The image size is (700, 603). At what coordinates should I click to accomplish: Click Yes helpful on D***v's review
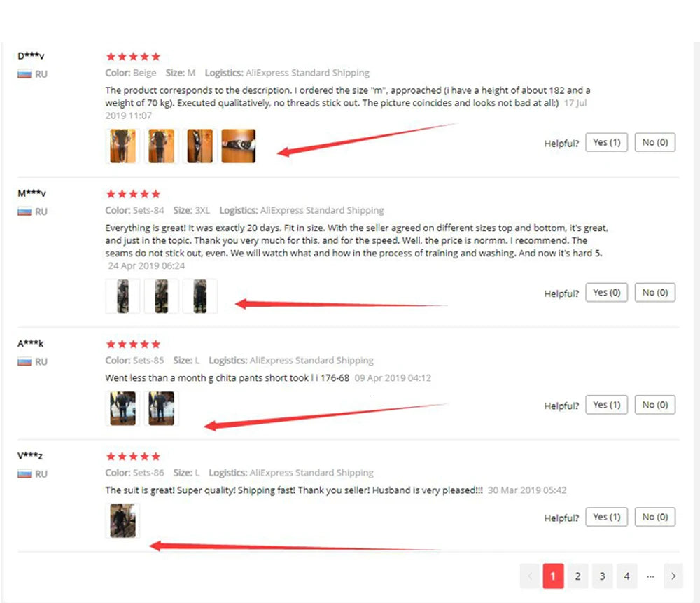tap(606, 142)
